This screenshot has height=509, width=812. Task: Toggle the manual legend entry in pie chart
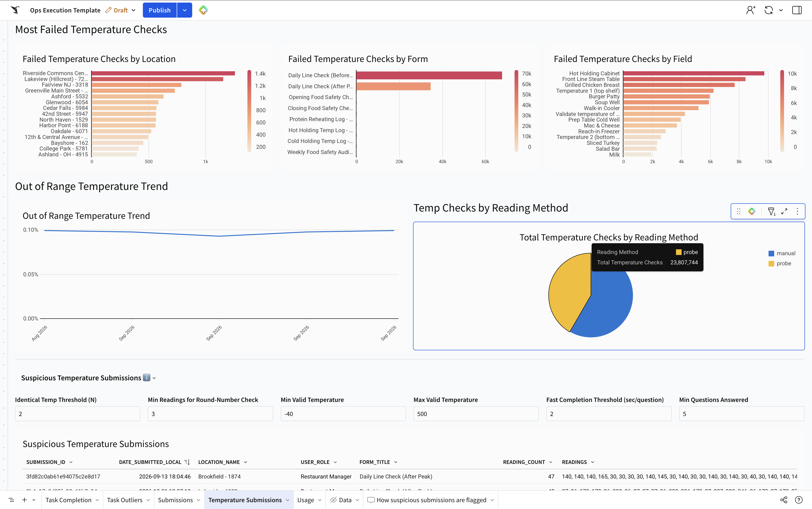tap(781, 253)
